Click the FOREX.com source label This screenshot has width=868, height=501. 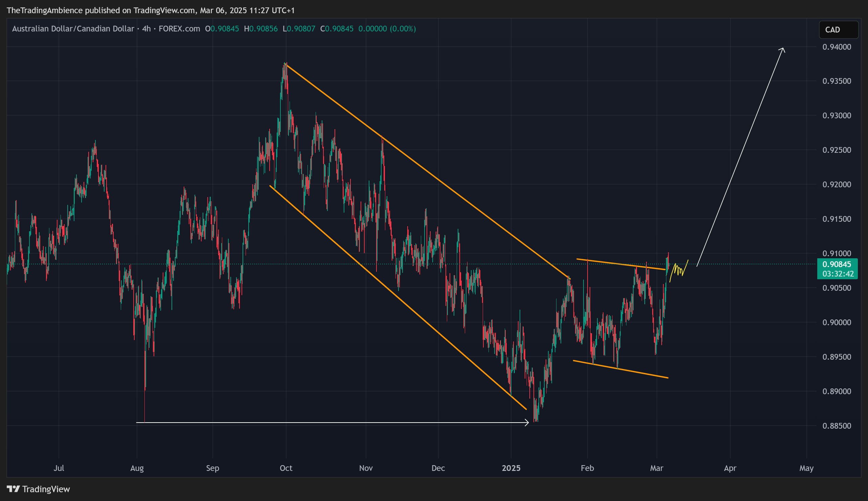[179, 28]
